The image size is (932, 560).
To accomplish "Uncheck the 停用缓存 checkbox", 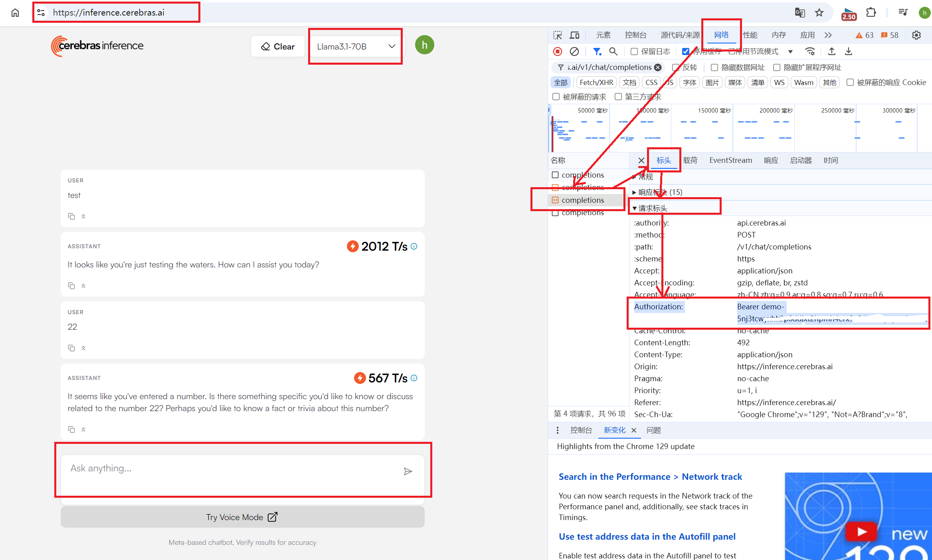I will 686,51.
